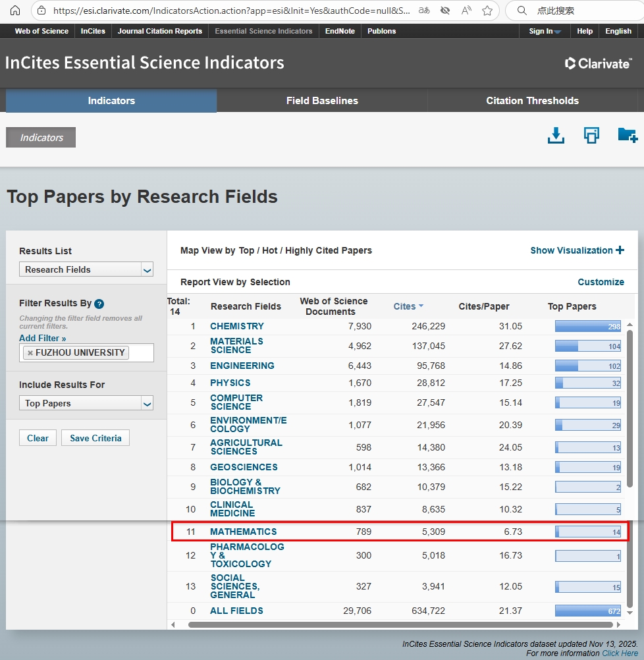Viewport: 644px width, 660px height.
Task: Click the Add Filter link
Action: 43,338
